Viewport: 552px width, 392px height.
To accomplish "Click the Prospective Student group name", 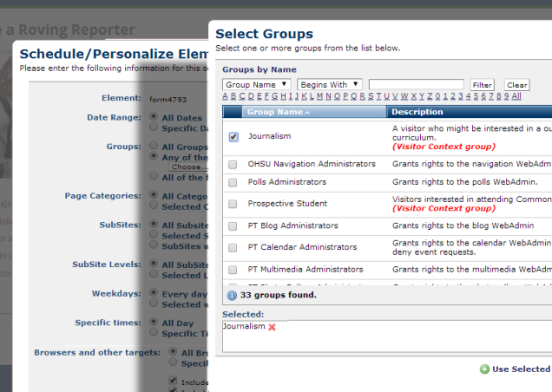I will [x=287, y=204].
